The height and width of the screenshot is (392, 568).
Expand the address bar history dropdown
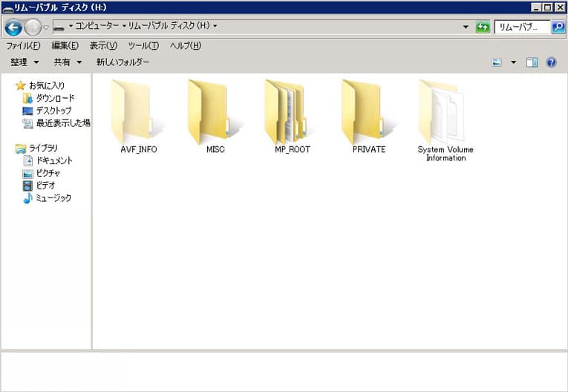pyautogui.click(x=466, y=27)
